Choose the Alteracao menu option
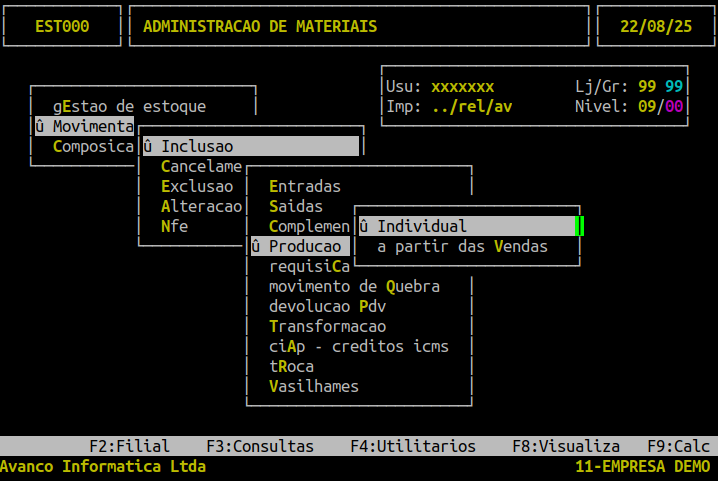 [x=201, y=207]
